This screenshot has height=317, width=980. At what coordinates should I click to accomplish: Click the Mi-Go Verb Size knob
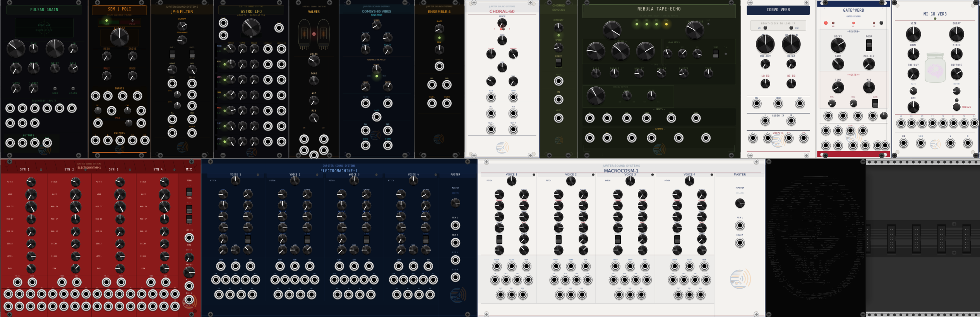pyautogui.click(x=913, y=34)
